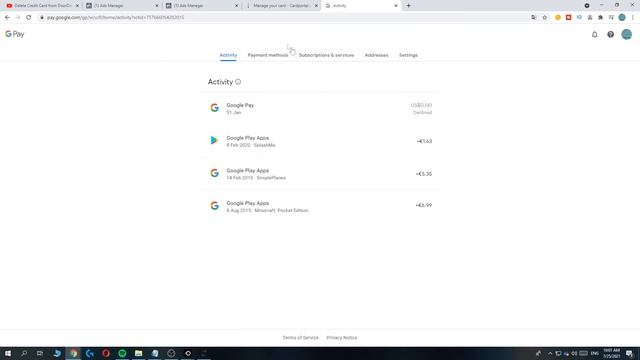Open the notifications bell in Google Pay
Viewport: 640px width, 360px height.
(594, 35)
